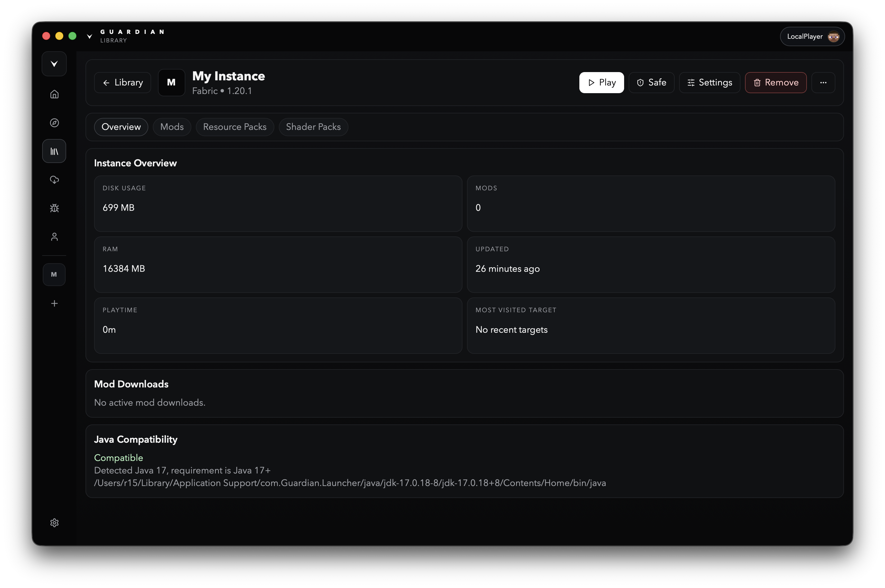Viewport: 885px width, 588px height.
Task: Click the 26 minutes ago updated value
Action: (508, 269)
